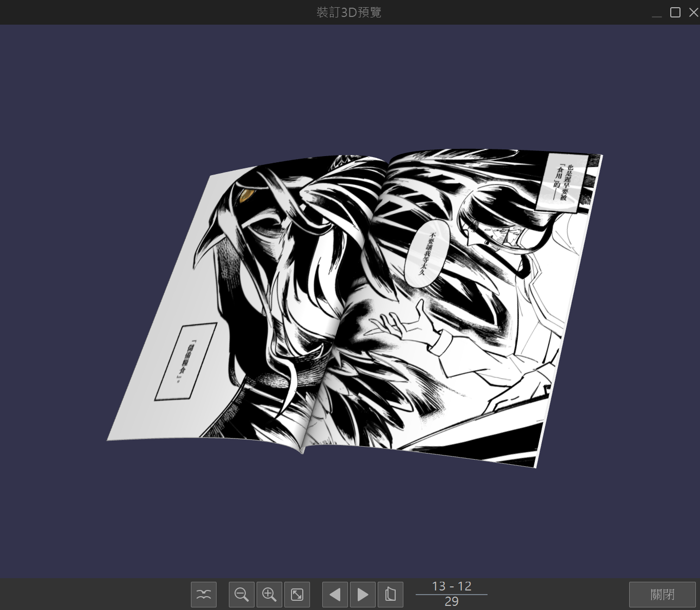Click the 13 - 12 page indicator

452,586
